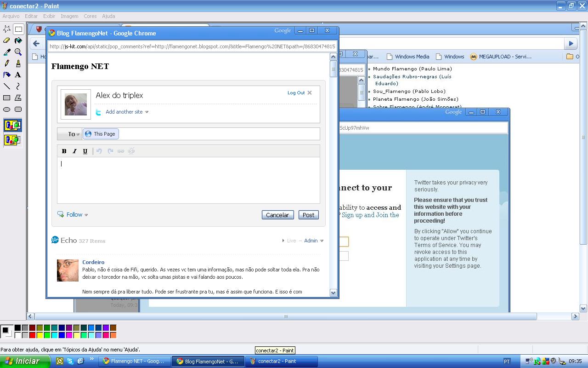Pick the Rectangle shape tool
The height and width of the screenshot is (368, 588).
(x=7, y=98)
